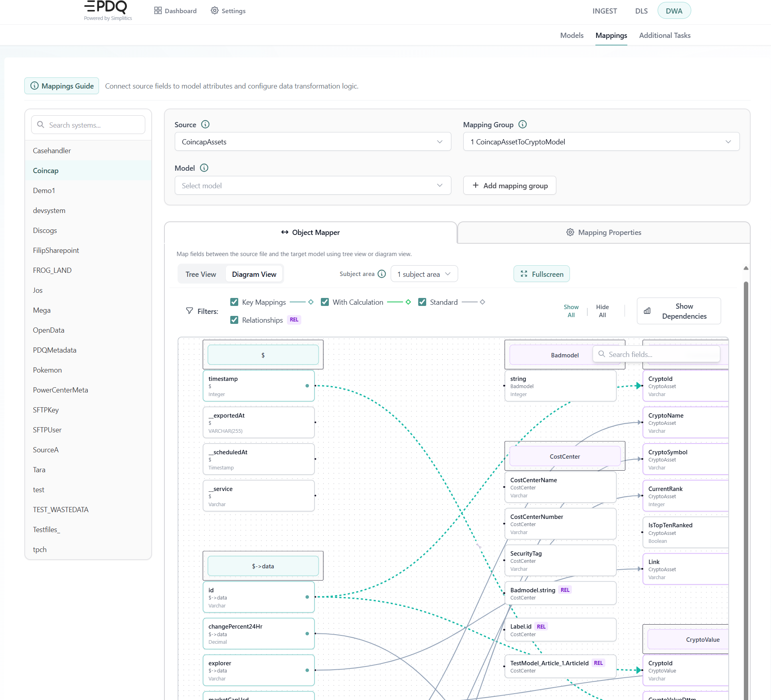Switch to the Mapping Properties tab

[x=604, y=232]
